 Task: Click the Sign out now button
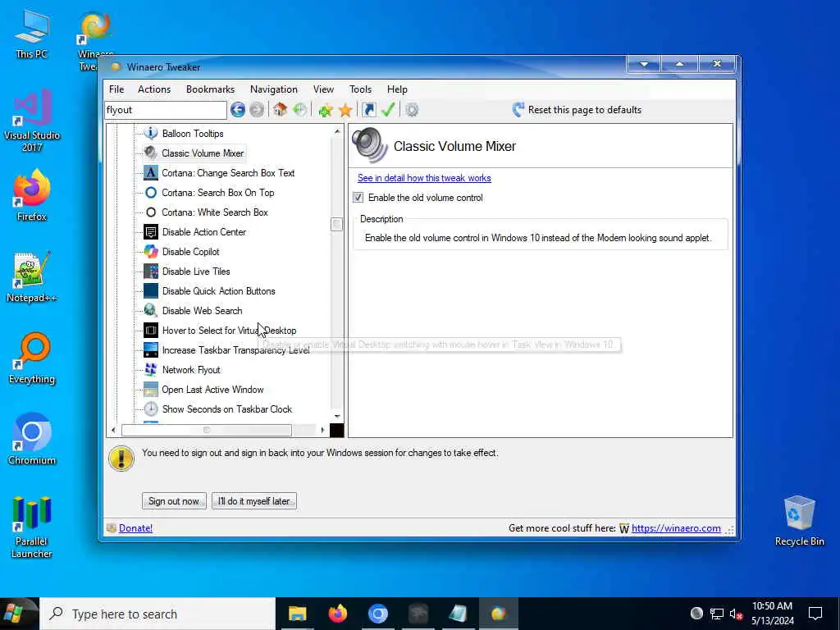point(174,501)
